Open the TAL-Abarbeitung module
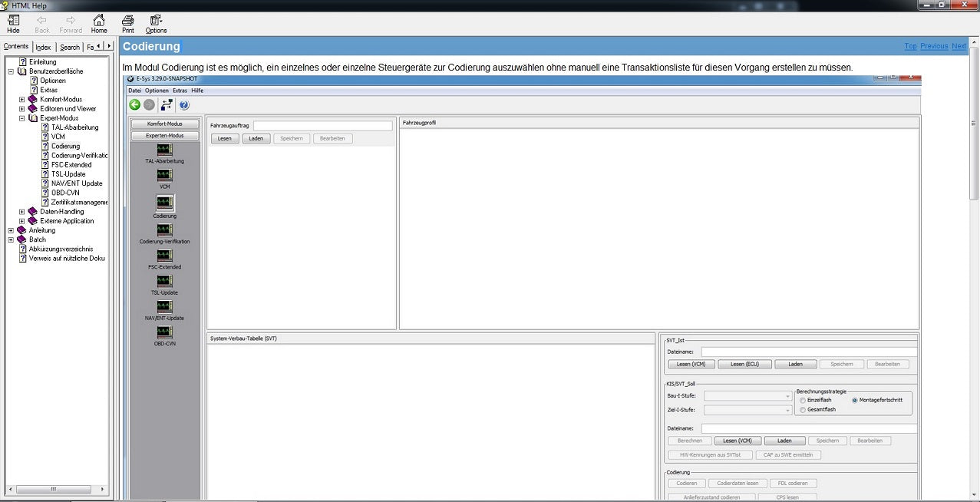This screenshot has width=980, height=502. [164, 150]
